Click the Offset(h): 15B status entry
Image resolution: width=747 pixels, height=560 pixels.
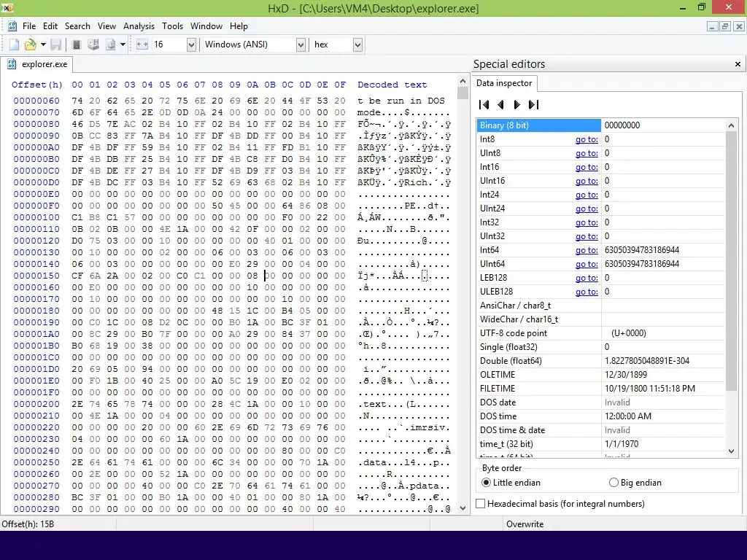point(28,524)
